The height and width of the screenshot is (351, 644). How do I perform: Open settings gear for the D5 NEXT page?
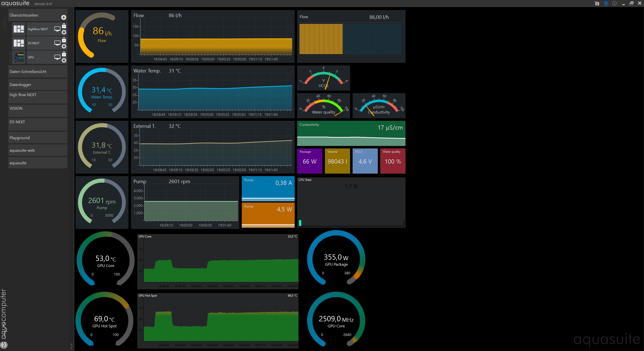click(64, 46)
